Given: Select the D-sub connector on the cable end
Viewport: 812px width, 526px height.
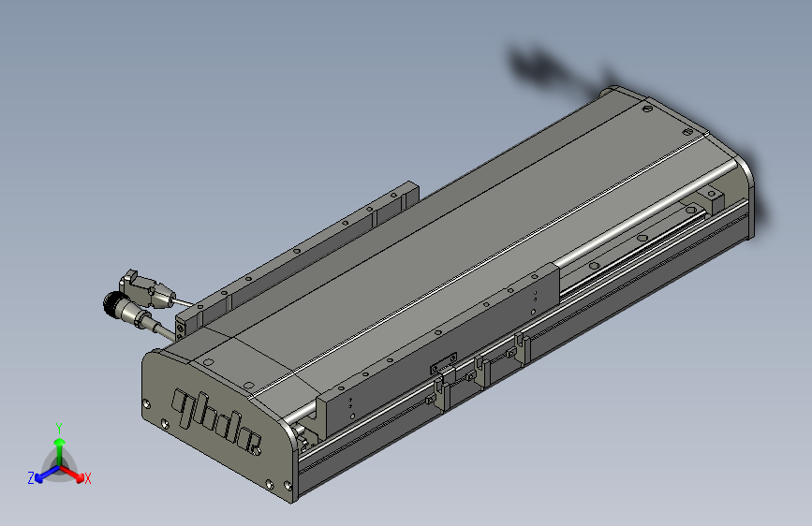Looking at the screenshot, I should point(148,289).
